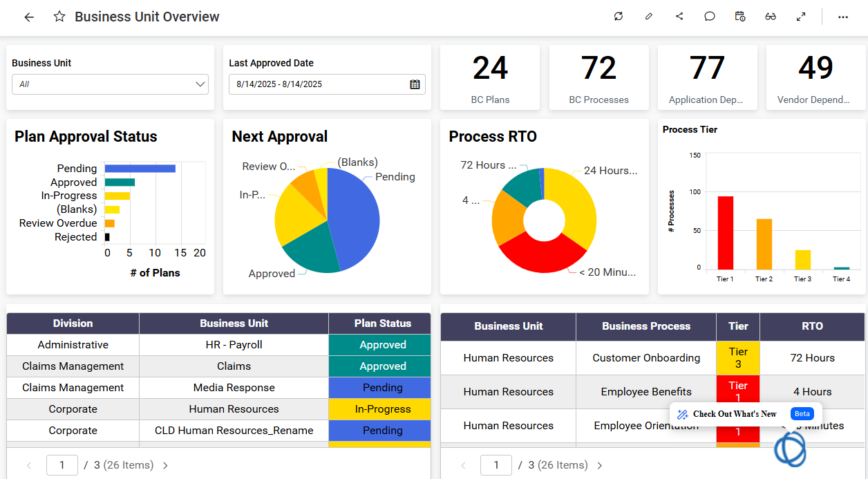Select the red Tier 1 bar in Process Tier

coord(726,233)
